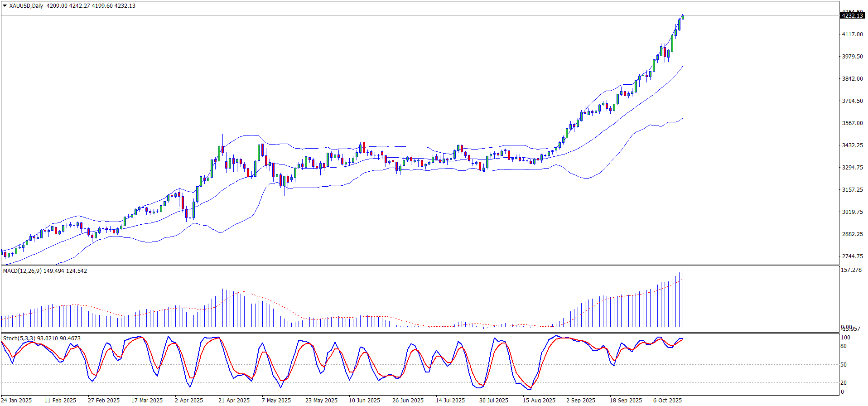Click the latest candlestick at the chart's right edge

coord(683,17)
